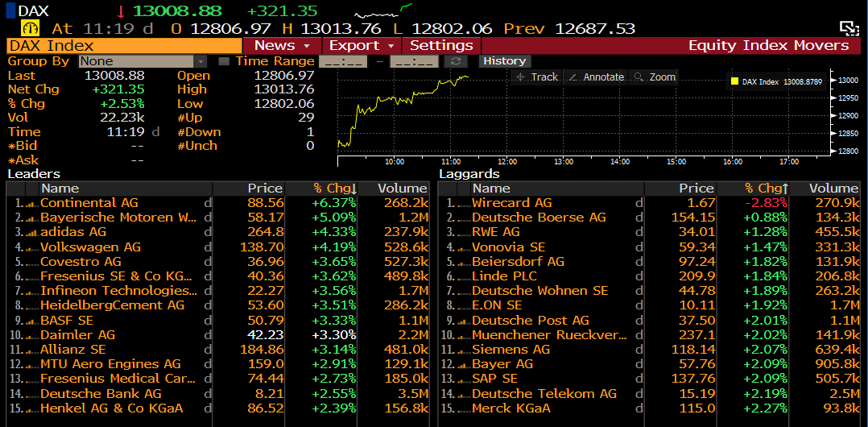Activate the Track crosshair tool on the chart
The image size is (868, 427).
coord(536,77)
